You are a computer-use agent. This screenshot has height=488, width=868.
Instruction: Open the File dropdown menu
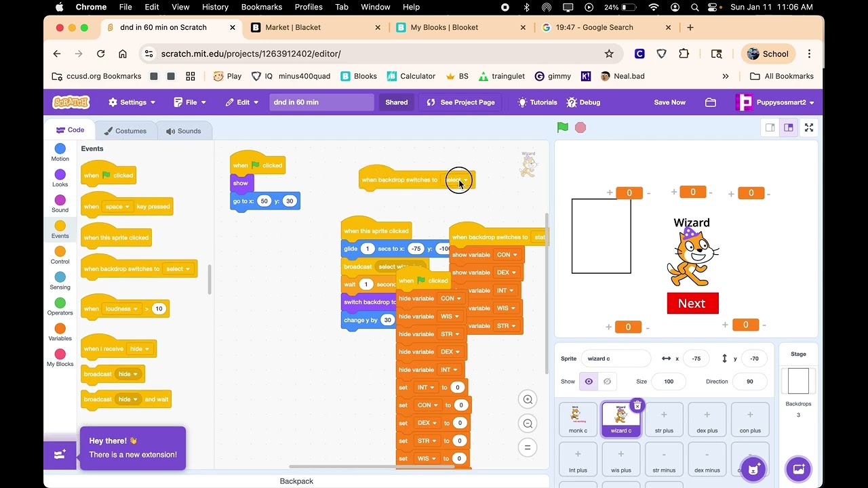click(x=190, y=102)
